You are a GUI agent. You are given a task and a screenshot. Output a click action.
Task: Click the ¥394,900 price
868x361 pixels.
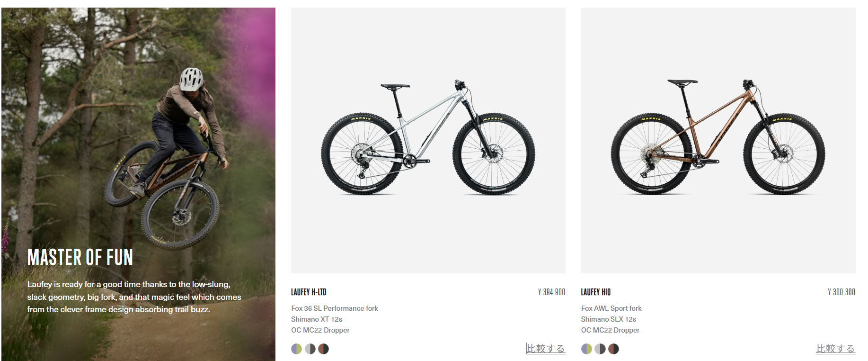tap(551, 292)
